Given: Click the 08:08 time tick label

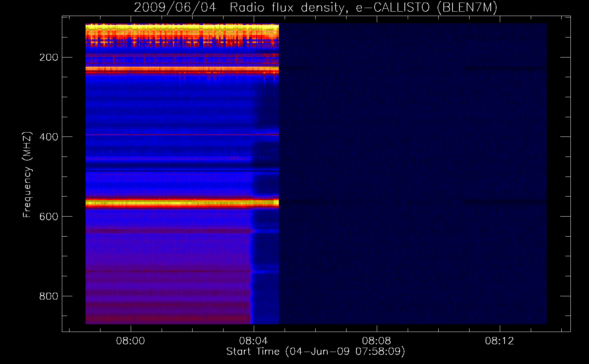Looking at the screenshot, I should click(376, 341).
